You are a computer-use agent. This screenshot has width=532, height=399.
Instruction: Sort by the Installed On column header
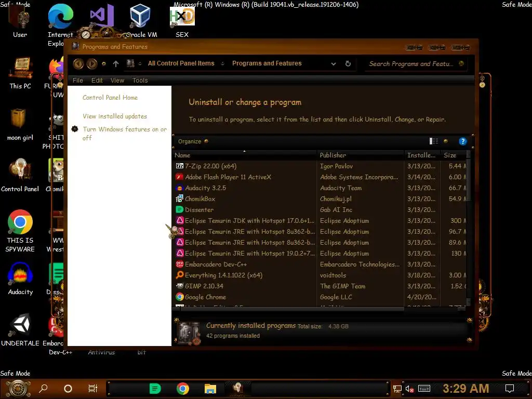pyautogui.click(x=422, y=155)
